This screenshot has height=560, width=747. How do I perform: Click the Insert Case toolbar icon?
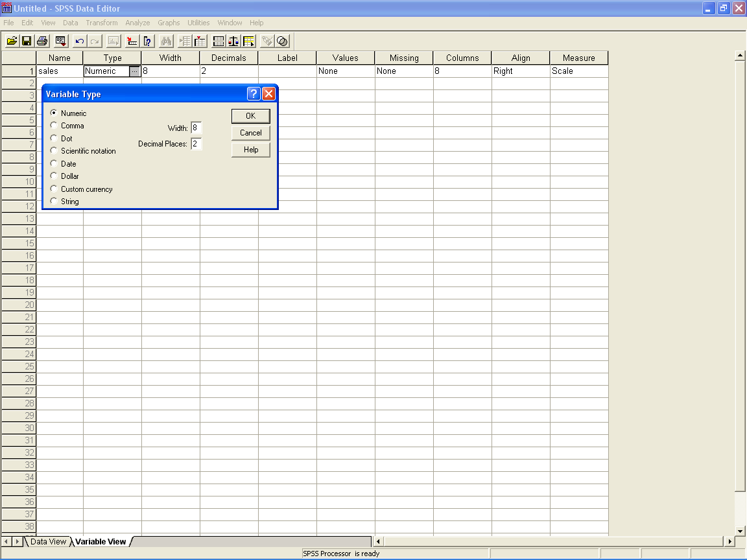click(x=185, y=41)
